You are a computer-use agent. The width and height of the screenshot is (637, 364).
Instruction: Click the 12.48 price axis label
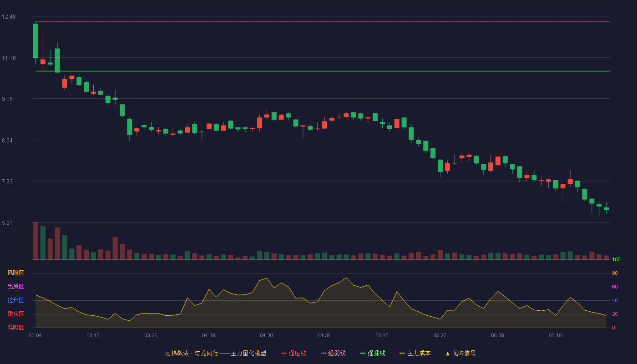click(9, 17)
